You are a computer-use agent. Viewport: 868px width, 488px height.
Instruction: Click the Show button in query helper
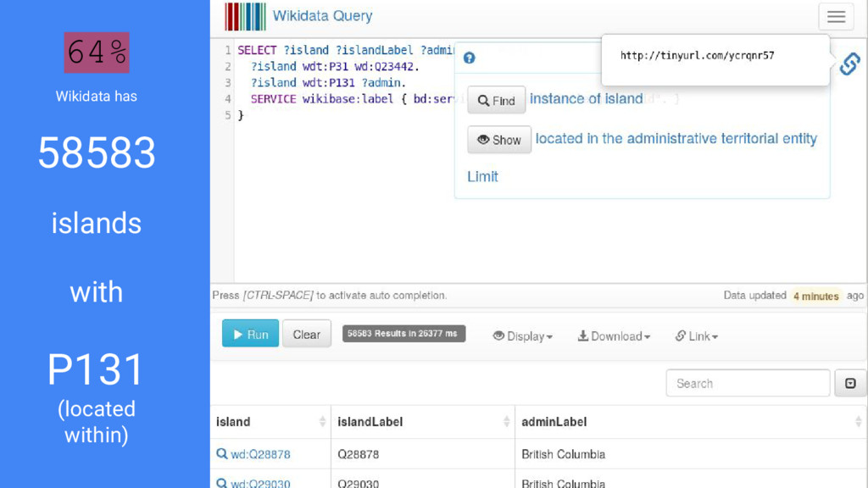[x=499, y=140]
